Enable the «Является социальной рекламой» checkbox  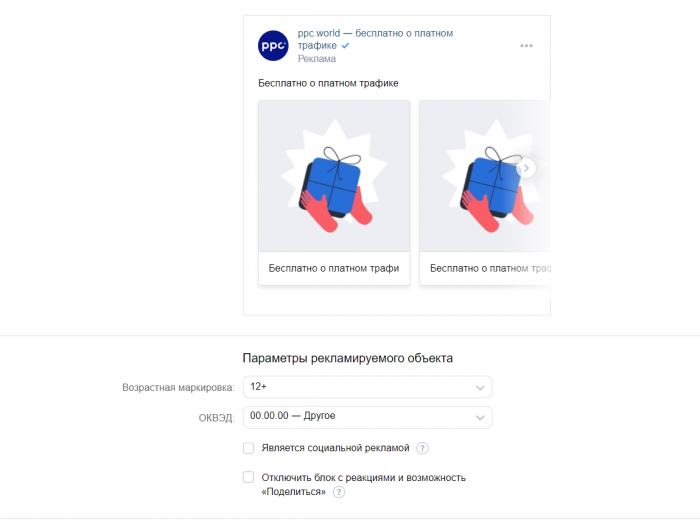tap(249, 448)
